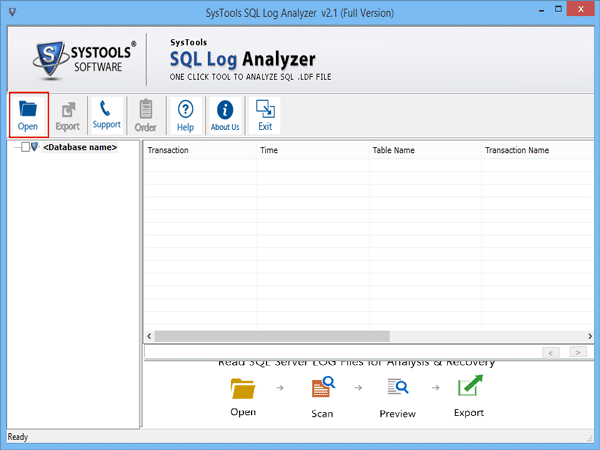
Task: Click the detail field above the workflow panel
Action: pos(342,352)
